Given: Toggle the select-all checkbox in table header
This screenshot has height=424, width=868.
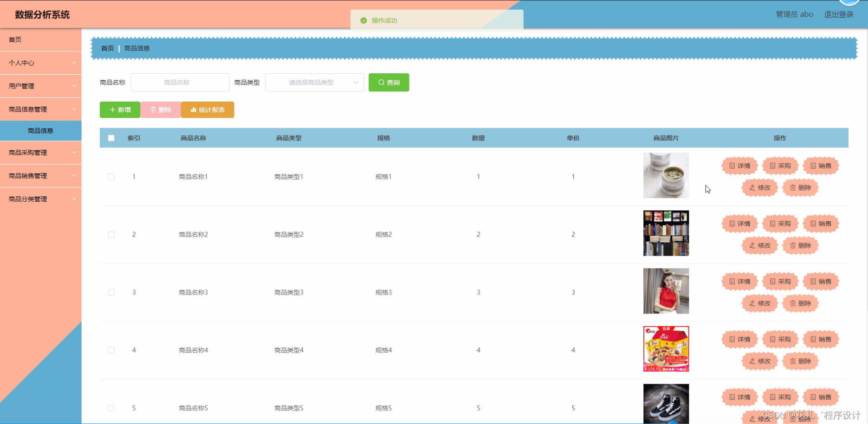Looking at the screenshot, I should pyautogui.click(x=111, y=138).
